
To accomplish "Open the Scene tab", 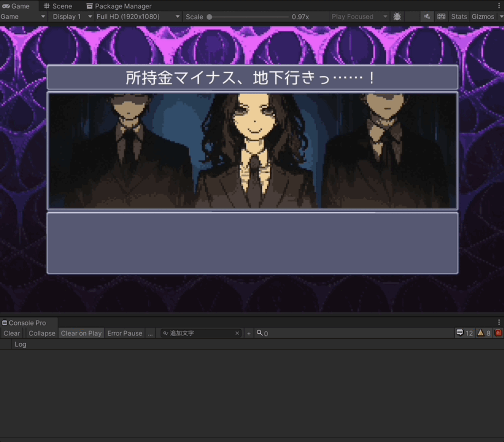I will [x=58, y=6].
